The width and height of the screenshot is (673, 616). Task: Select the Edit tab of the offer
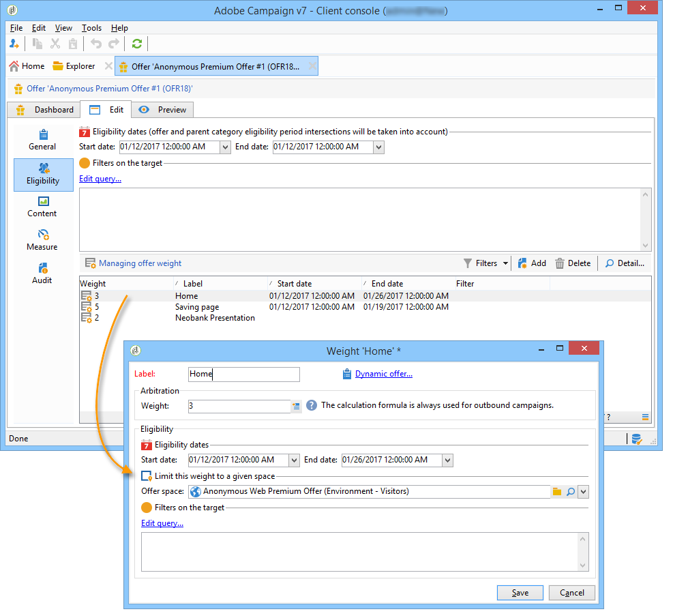(106, 110)
